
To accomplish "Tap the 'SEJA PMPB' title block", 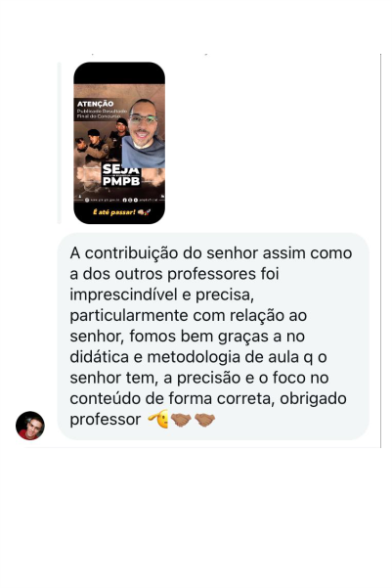I will 121,175.
